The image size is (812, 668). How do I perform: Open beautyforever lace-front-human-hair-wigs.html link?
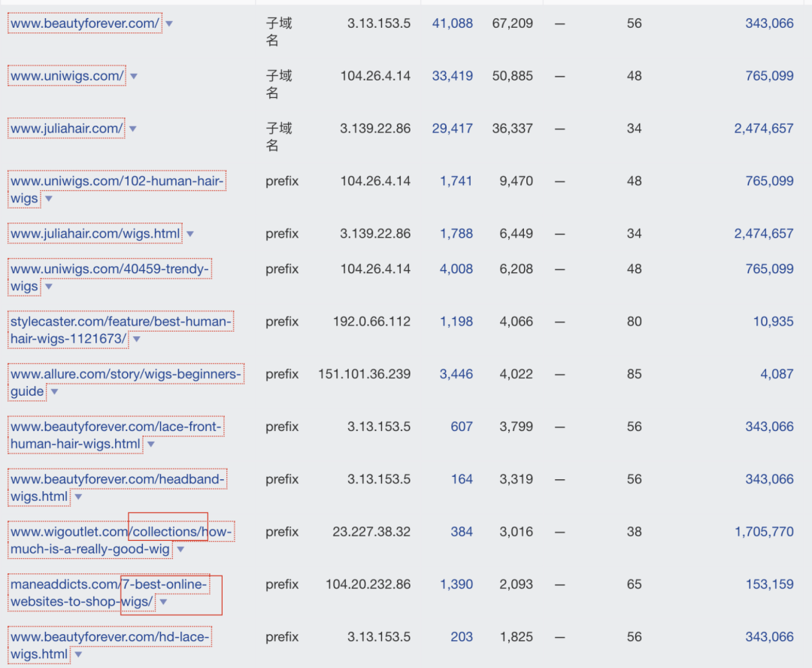pos(116,436)
